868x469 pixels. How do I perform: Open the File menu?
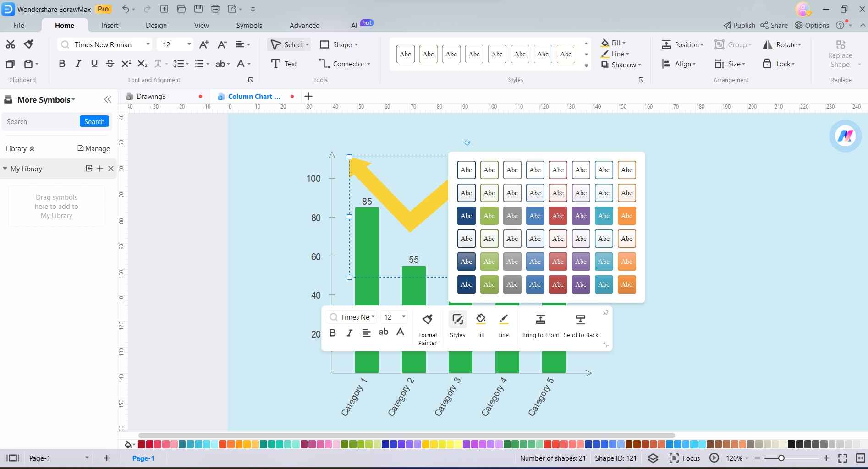[19, 25]
